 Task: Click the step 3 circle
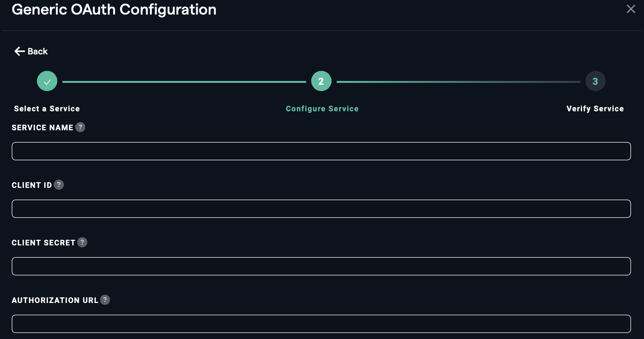(595, 81)
